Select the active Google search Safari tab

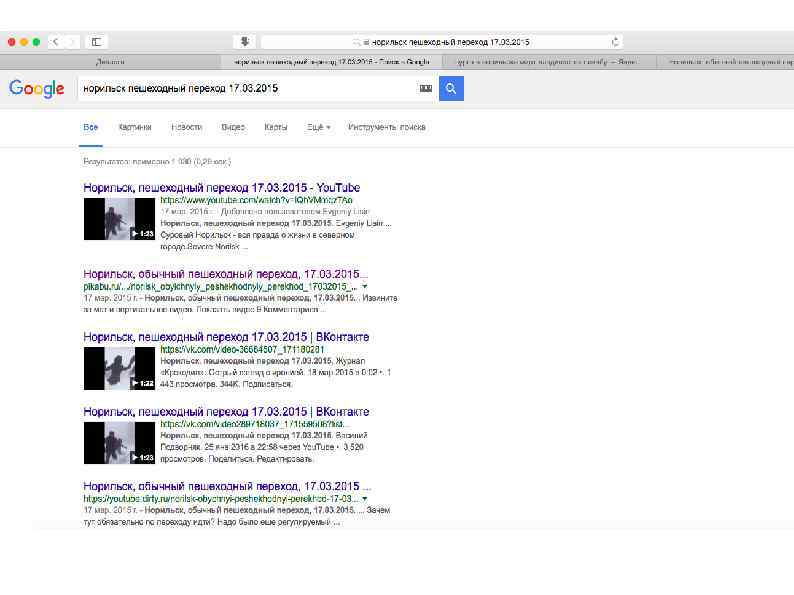click(x=332, y=62)
